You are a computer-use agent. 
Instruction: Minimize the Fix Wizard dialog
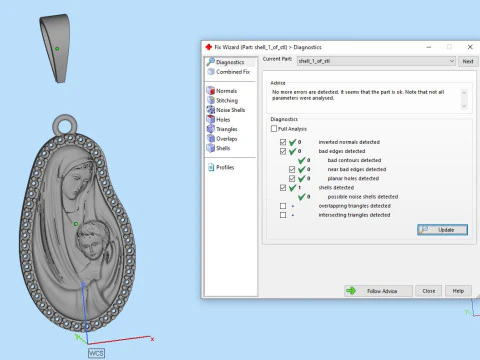pyautogui.click(x=429, y=47)
